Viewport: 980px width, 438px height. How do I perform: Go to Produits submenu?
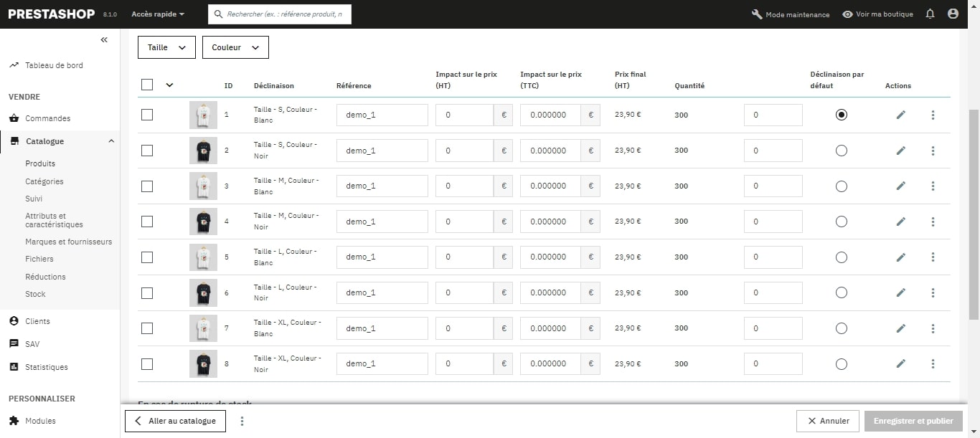click(x=40, y=163)
